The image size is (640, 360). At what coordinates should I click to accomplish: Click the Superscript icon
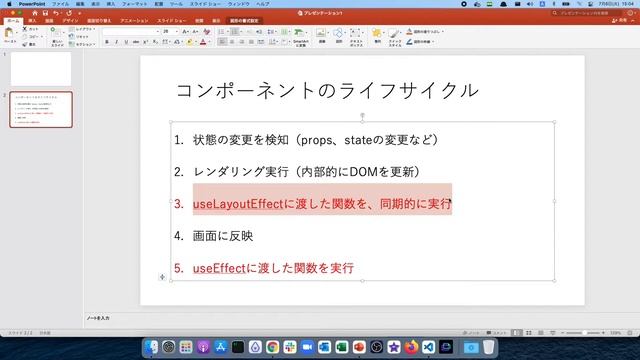(x=145, y=42)
